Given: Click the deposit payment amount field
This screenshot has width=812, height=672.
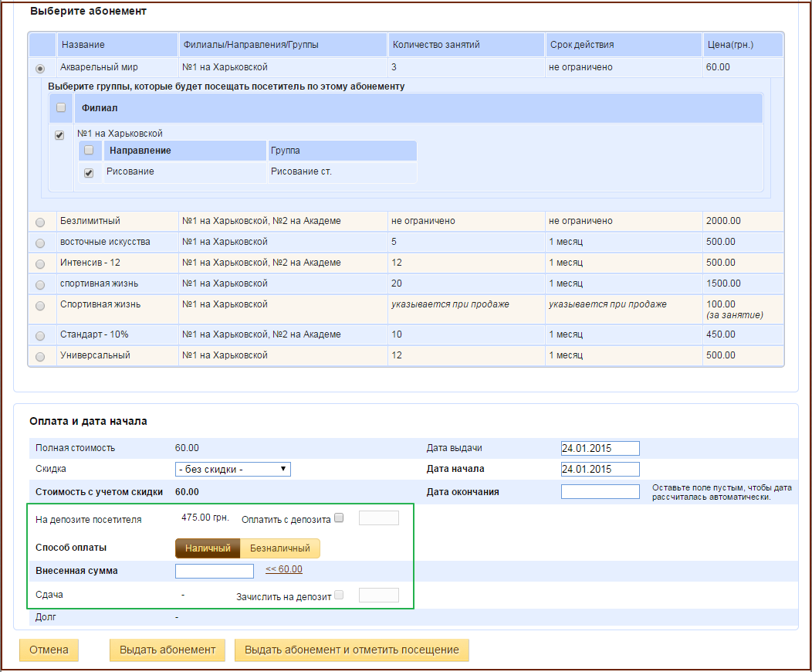Looking at the screenshot, I should pos(378,518).
